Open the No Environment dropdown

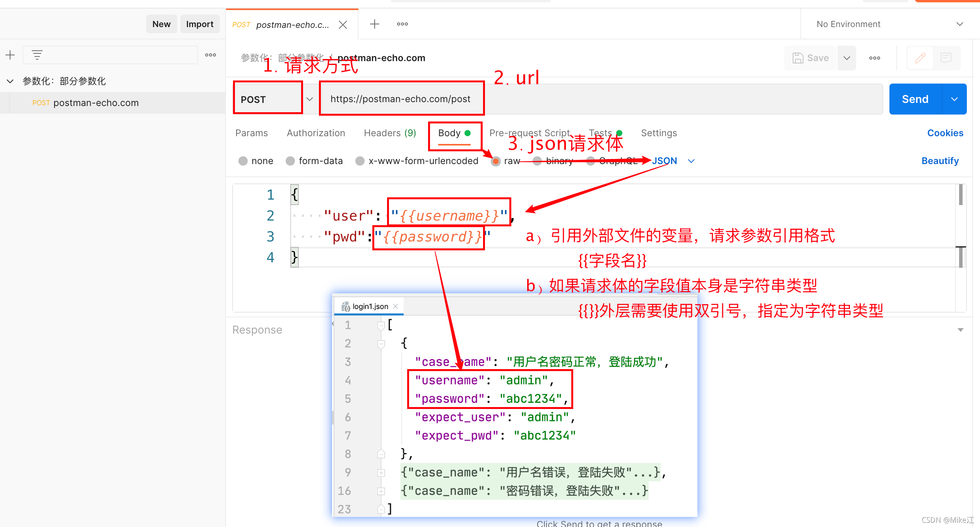pyautogui.click(x=889, y=24)
